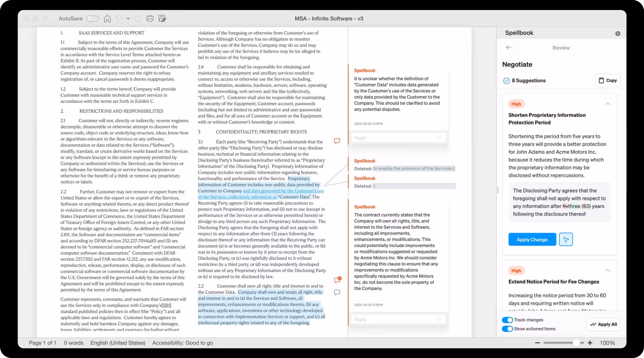The width and height of the screenshot is (644, 358).
Task: Click the Redo icon in toolbar
Action: coord(138,19)
